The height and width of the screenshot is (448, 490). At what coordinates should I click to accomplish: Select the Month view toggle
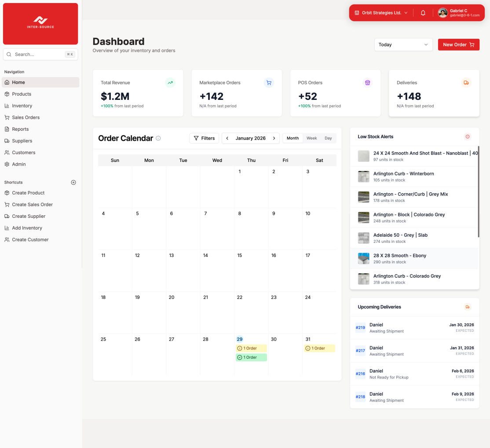pos(293,138)
